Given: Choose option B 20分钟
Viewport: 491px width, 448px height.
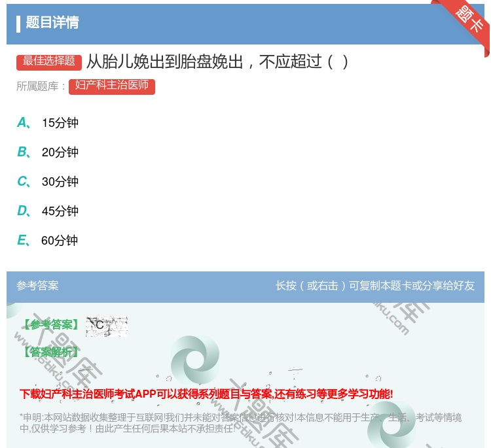Looking at the screenshot, I should [x=48, y=152].
